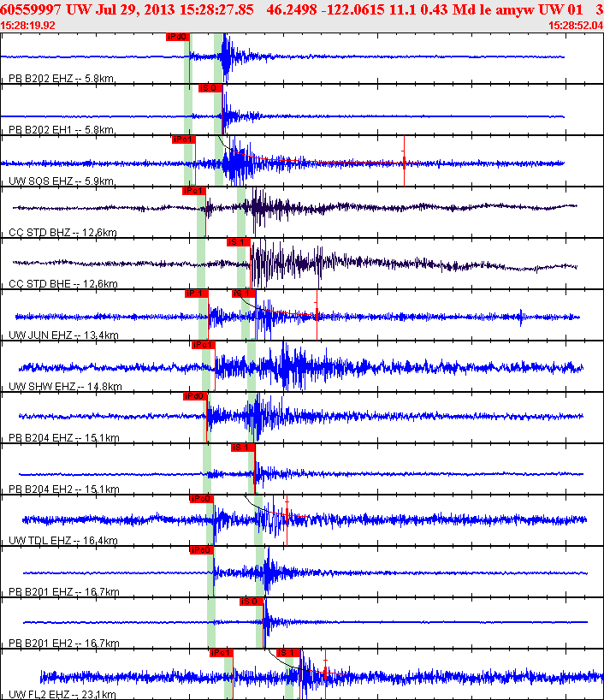Click the 'UW SHW EHZ -- 14.8km' station label
Viewport: 604px width, 700px height.
coord(65,387)
